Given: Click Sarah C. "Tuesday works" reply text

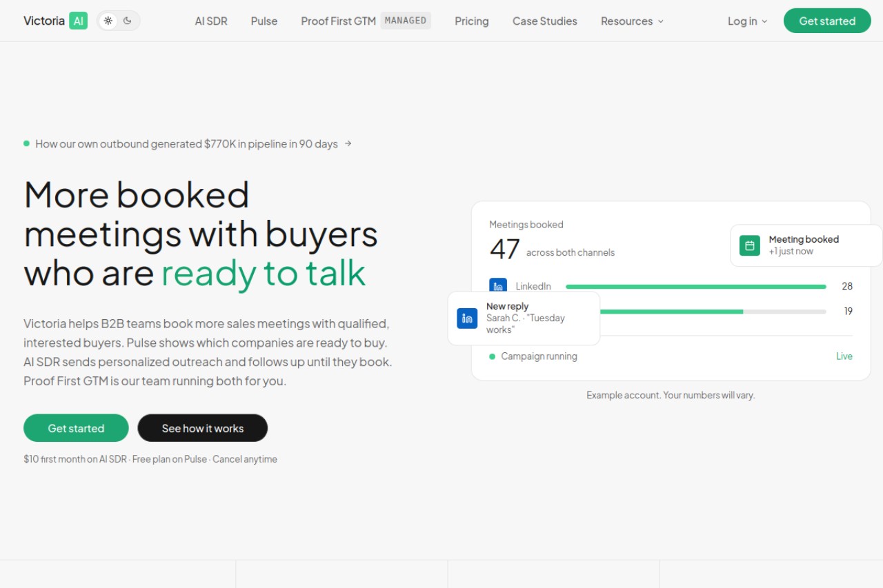Looking at the screenshot, I should point(526,324).
